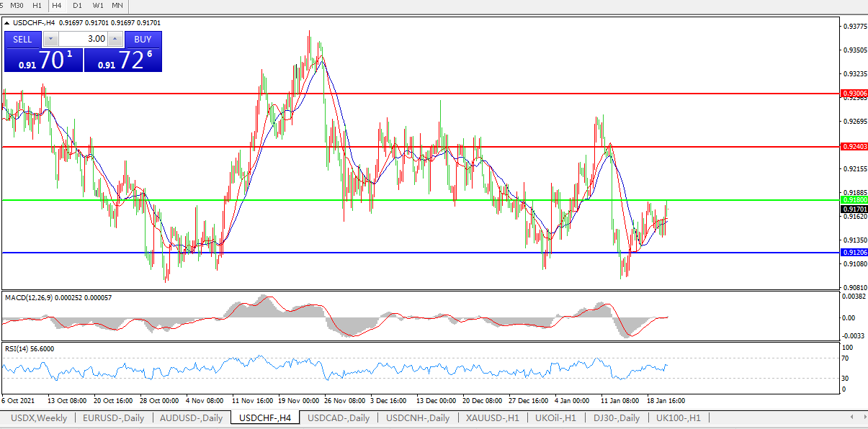Collapse the one-click trading panel triangle
The height and width of the screenshot is (429, 868).
[7, 23]
